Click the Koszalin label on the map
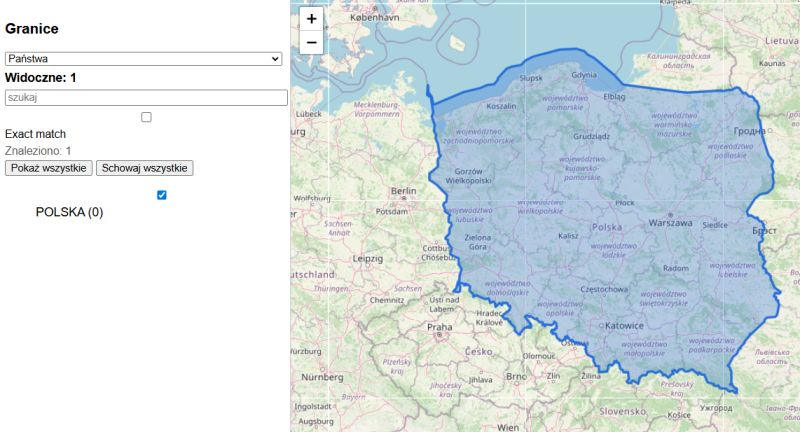The image size is (800, 432). tap(501, 106)
